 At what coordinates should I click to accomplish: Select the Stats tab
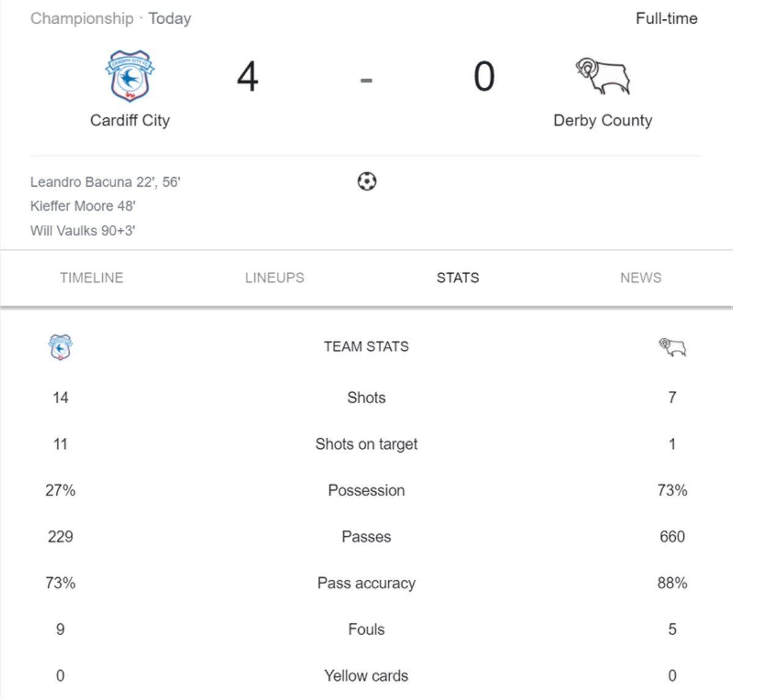point(458,278)
